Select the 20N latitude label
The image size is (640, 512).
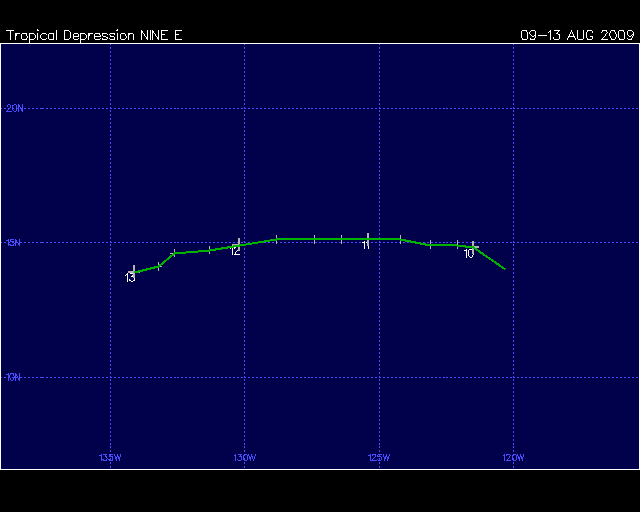point(15,108)
